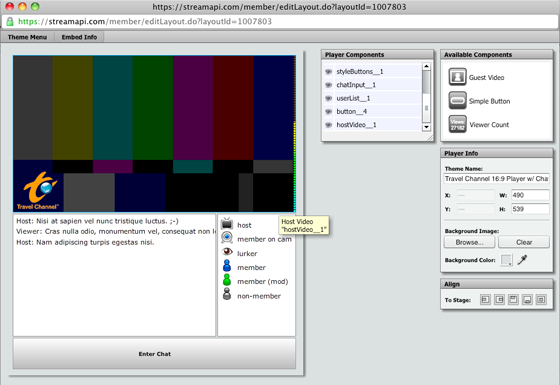This screenshot has width=560, height=385.
Task: Click the host TV icon in user list
Action: [x=227, y=224]
